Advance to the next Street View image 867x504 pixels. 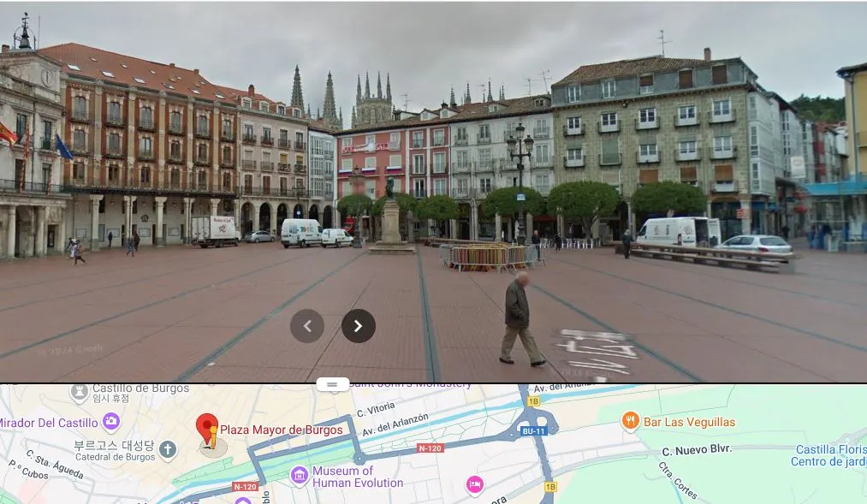[x=359, y=326]
